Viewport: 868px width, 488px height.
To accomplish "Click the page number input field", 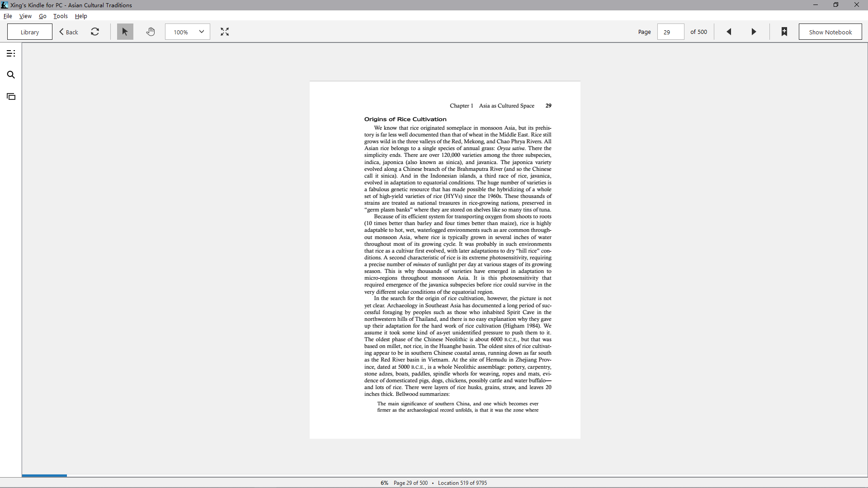I will 670,32.
